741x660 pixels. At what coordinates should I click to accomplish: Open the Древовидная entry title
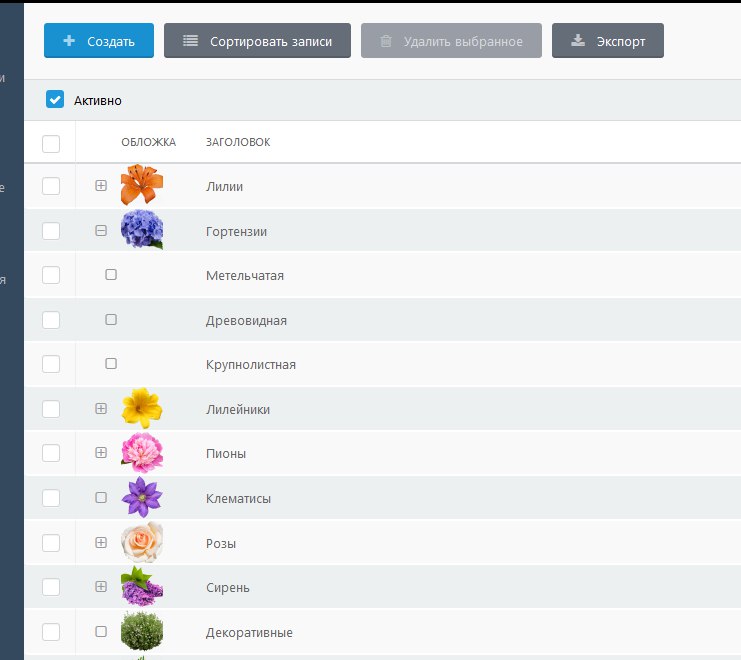click(246, 320)
